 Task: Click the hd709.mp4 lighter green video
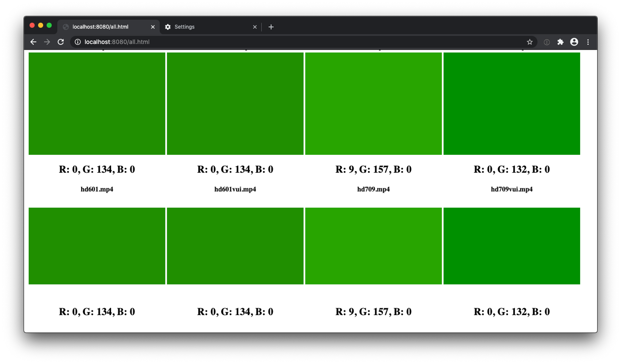click(373, 103)
